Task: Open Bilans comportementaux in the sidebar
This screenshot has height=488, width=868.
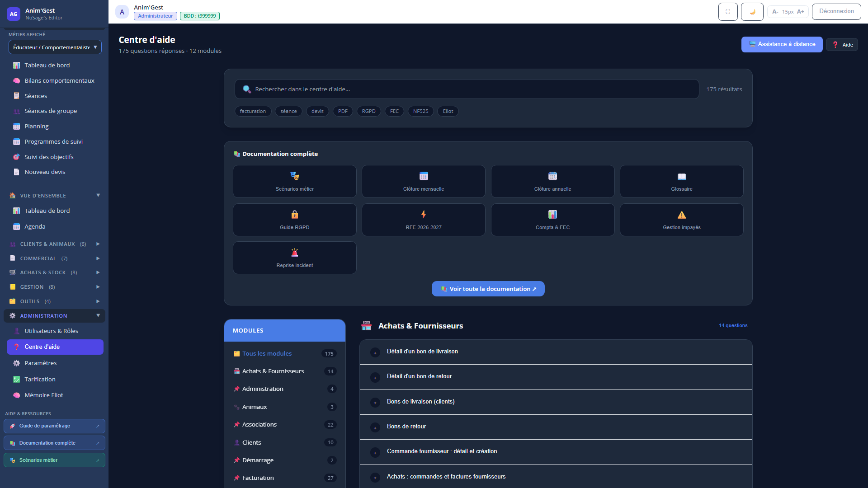Action: click(x=54, y=80)
